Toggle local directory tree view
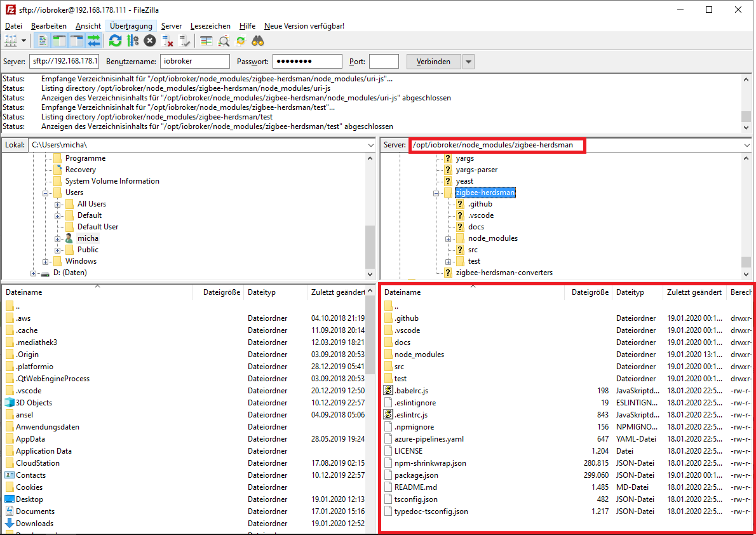 point(59,41)
